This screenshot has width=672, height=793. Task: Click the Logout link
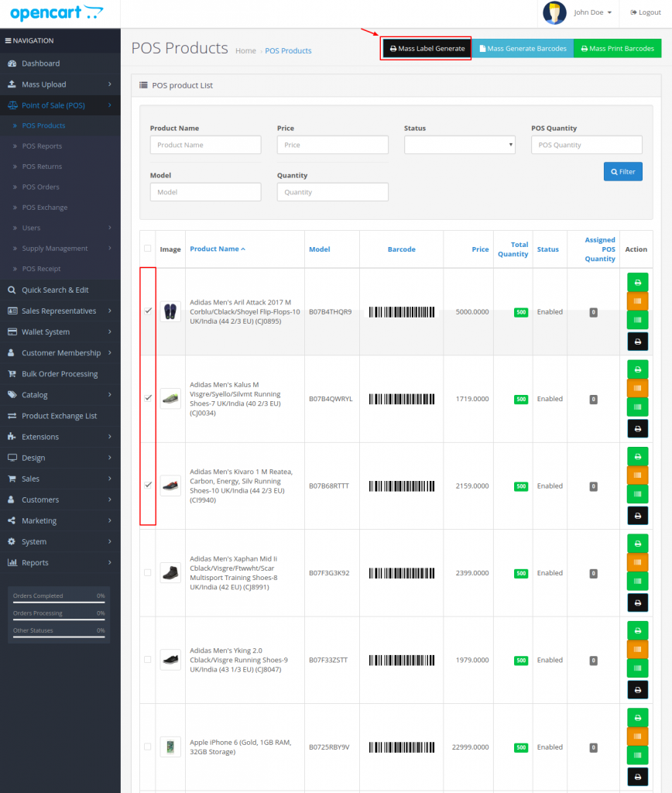(646, 12)
